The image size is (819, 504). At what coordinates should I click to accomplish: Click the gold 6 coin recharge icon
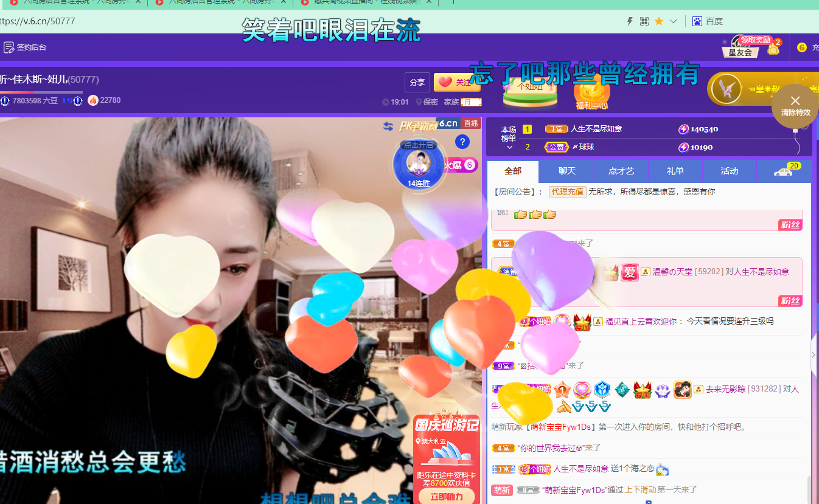click(x=801, y=47)
